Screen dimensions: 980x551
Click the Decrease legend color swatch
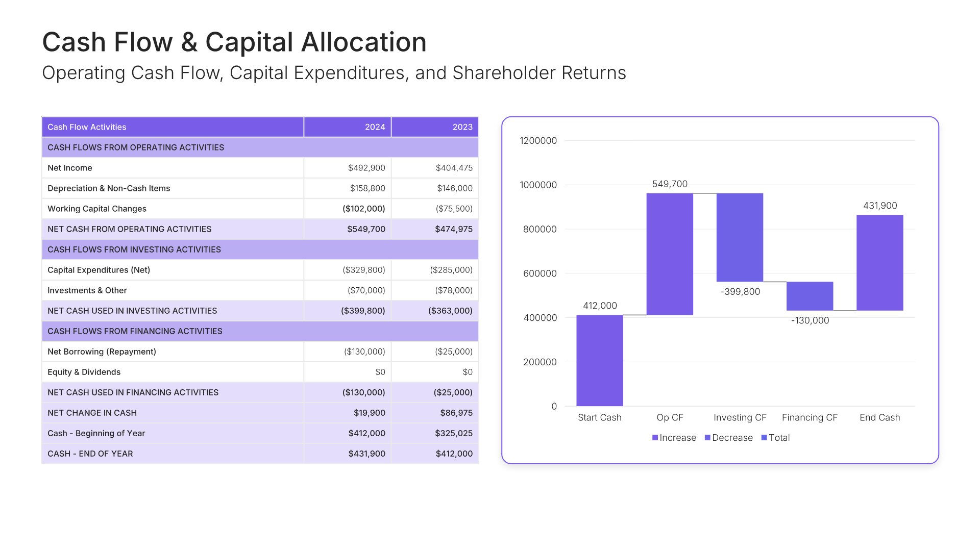point(707,438)
